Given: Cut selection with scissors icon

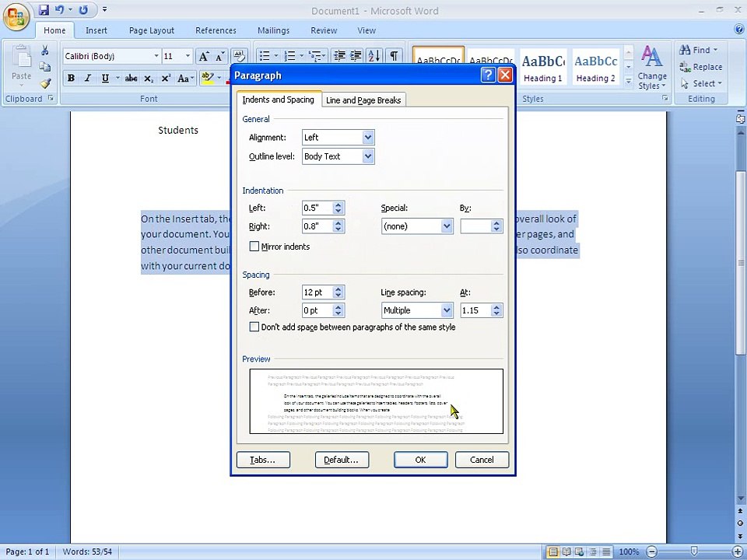Looking at the screenshot, I should click(x=45, y=50).
